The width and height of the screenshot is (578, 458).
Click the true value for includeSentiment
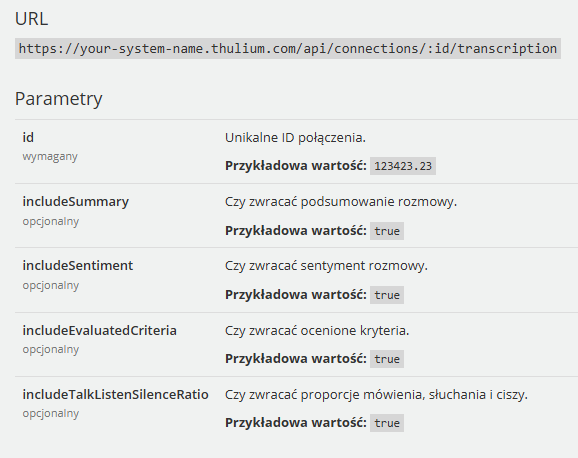click(387, 295)
